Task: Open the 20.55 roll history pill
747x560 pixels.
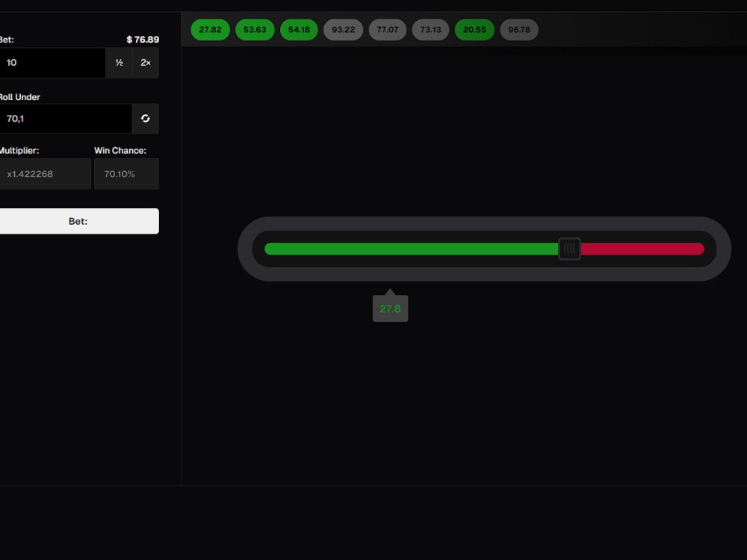Action: (474, 30)
